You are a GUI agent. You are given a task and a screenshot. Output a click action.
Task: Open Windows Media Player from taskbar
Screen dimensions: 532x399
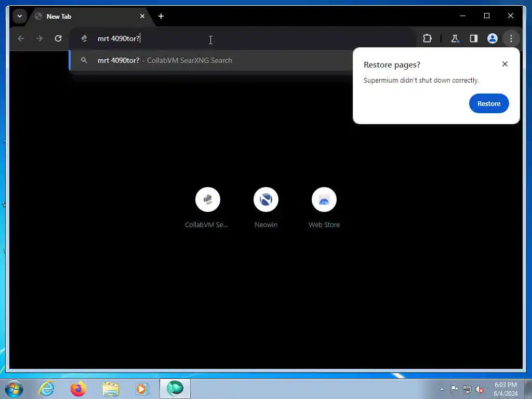pos(142,389)
